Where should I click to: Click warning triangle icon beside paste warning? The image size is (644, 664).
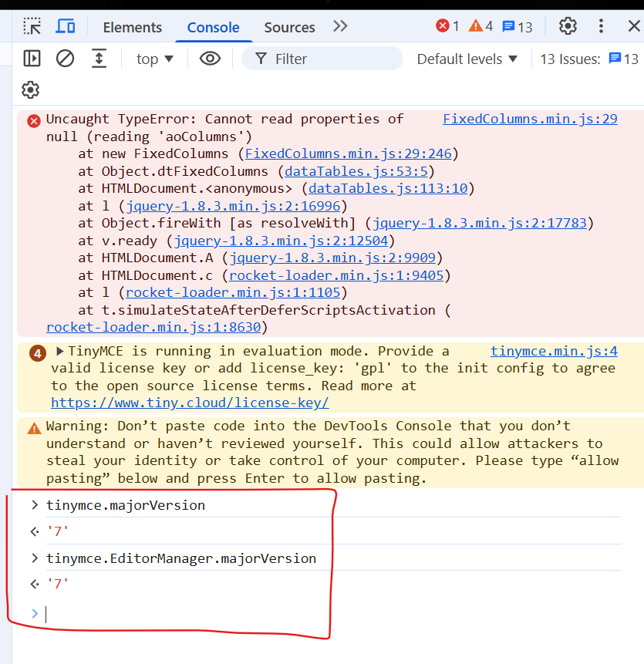[34, 429]
